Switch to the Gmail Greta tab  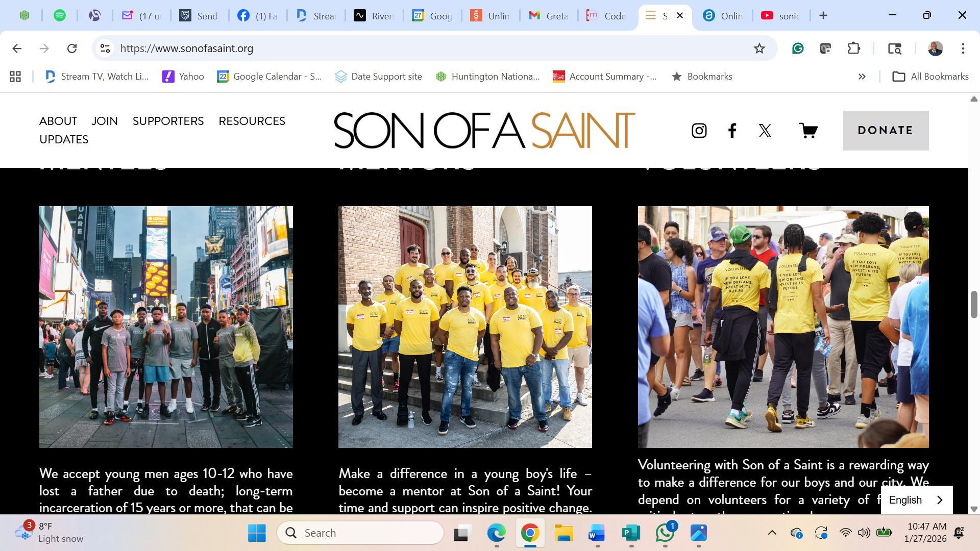tap(549, 16)
